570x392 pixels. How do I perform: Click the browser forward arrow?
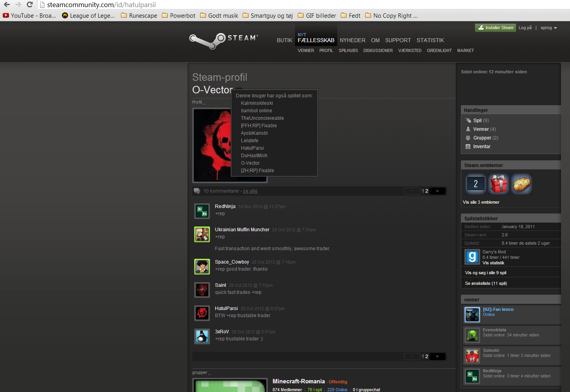[x=18, y=5]
